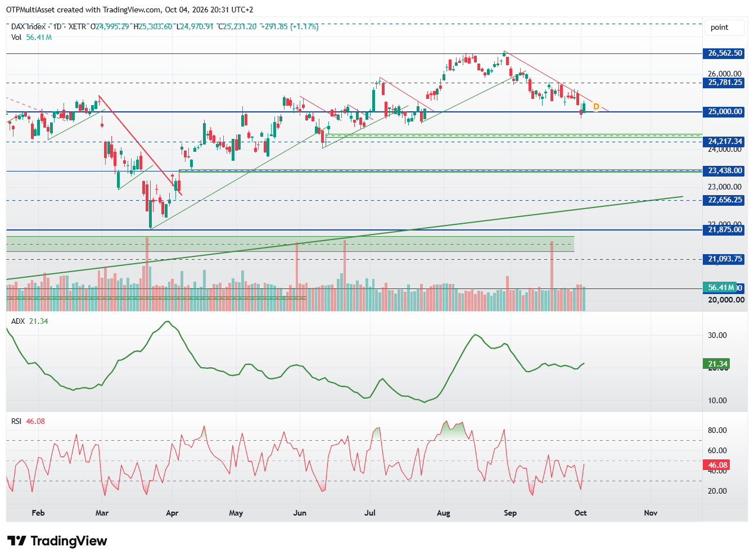Screen dimensions: 754x560
Task: Click the 21,875.00 price level label
Action: pyautogui.click(x=725, y=230)
